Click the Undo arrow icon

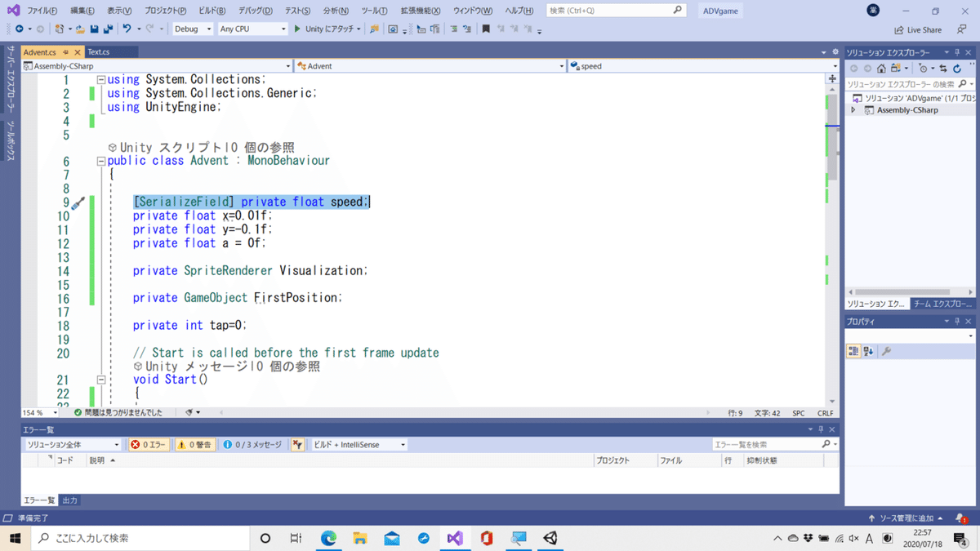pos(127,29)
